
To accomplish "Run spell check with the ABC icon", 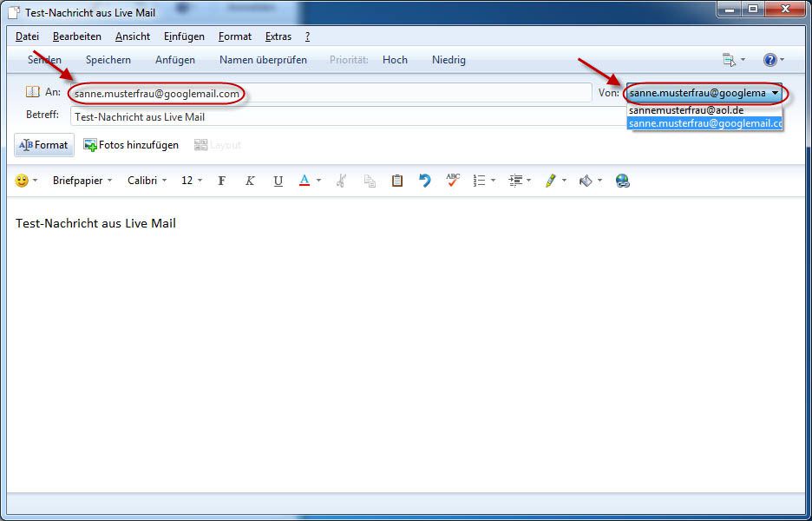I will point(452,180).
